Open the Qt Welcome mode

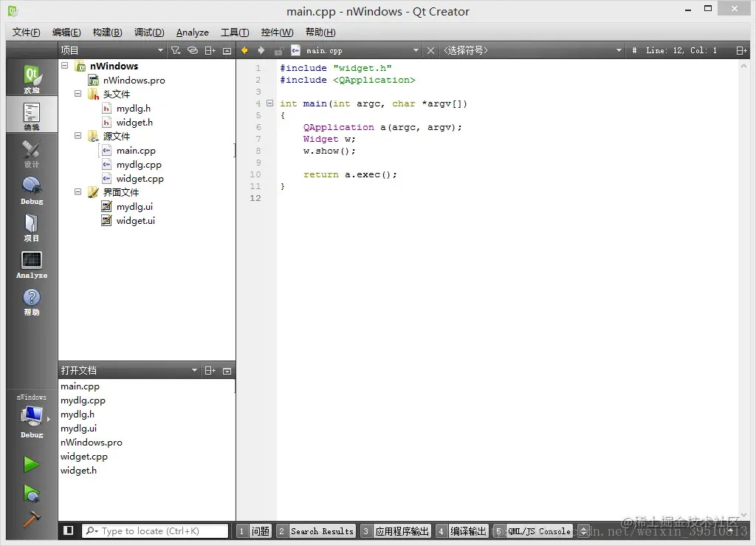(x=32, y=78)
